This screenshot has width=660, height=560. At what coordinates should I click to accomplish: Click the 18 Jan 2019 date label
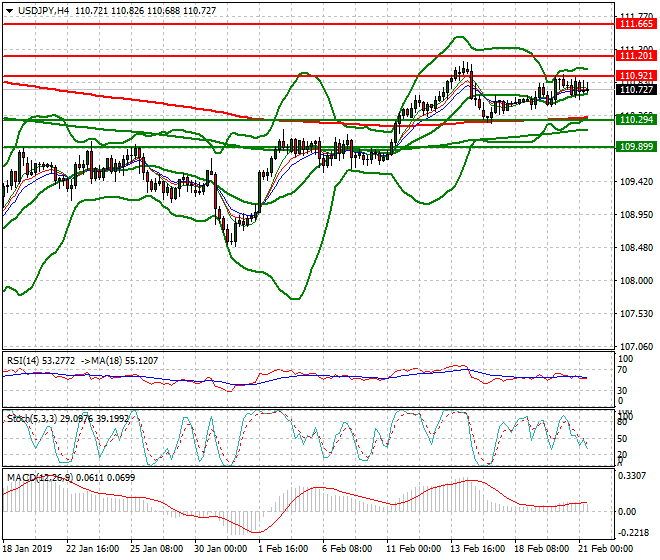pyautogui.click(x=28, y=549)
